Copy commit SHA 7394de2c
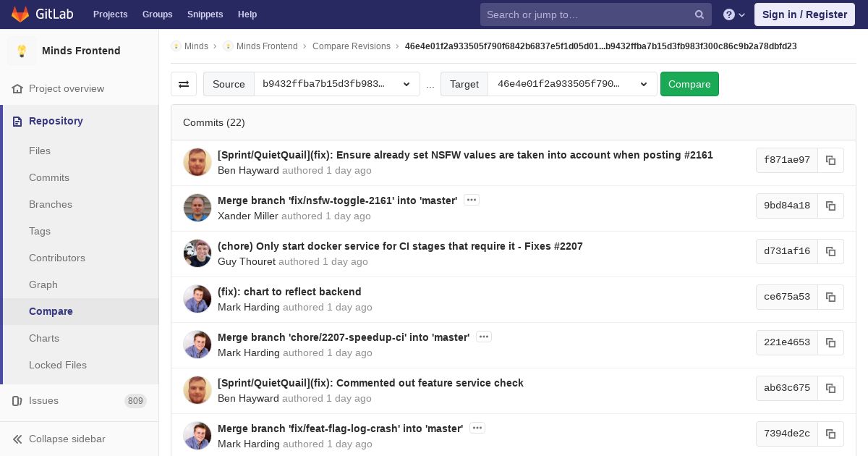Viewport: 868px width, 456px height. (x=830, y=434)
